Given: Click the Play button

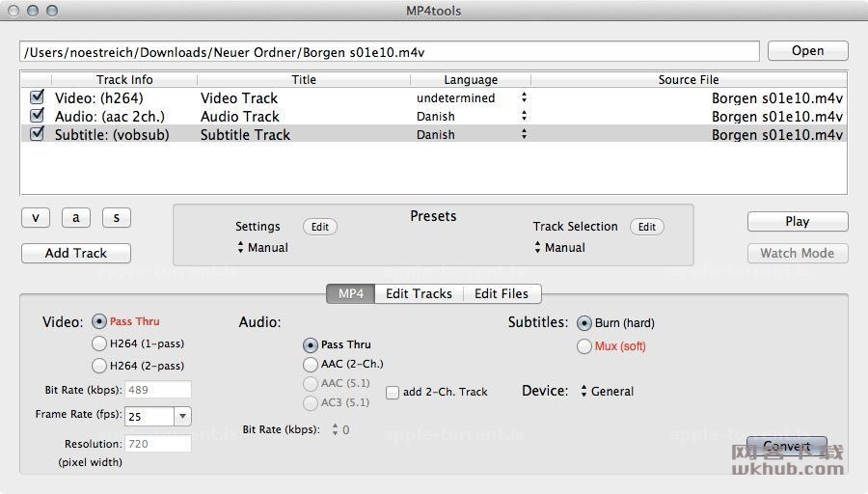Looking at the screenshot, I should pyautogui.click(x=798, y=222).
